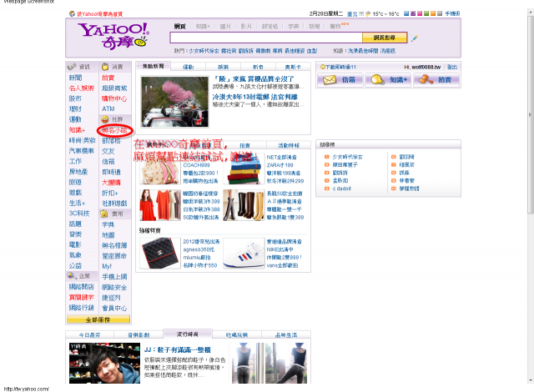534x392 pixels.
Task: Open the ATM sidebar link
Action: [x=108, y=109]
